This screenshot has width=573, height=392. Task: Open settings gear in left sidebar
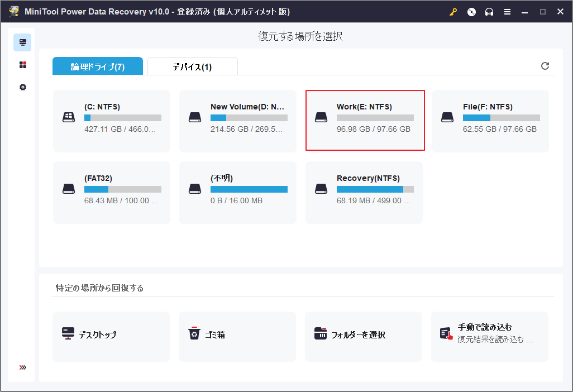point(22,87)
